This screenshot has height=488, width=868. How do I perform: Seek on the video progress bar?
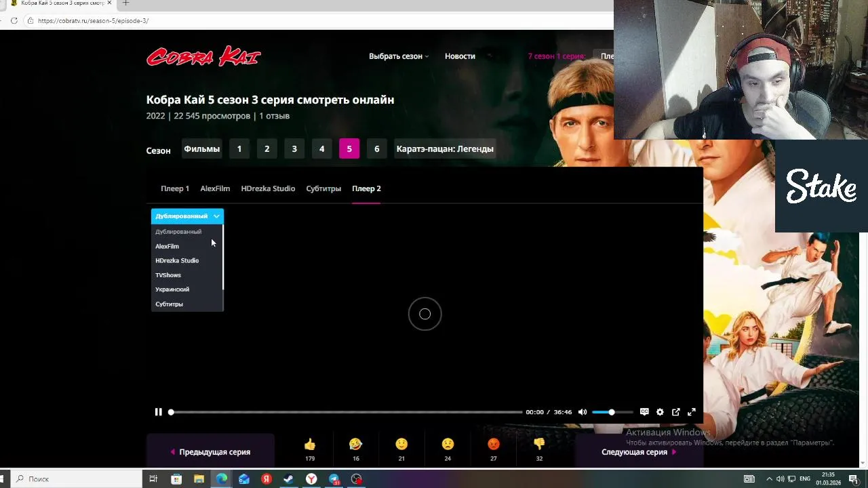[x=346, y=412]
